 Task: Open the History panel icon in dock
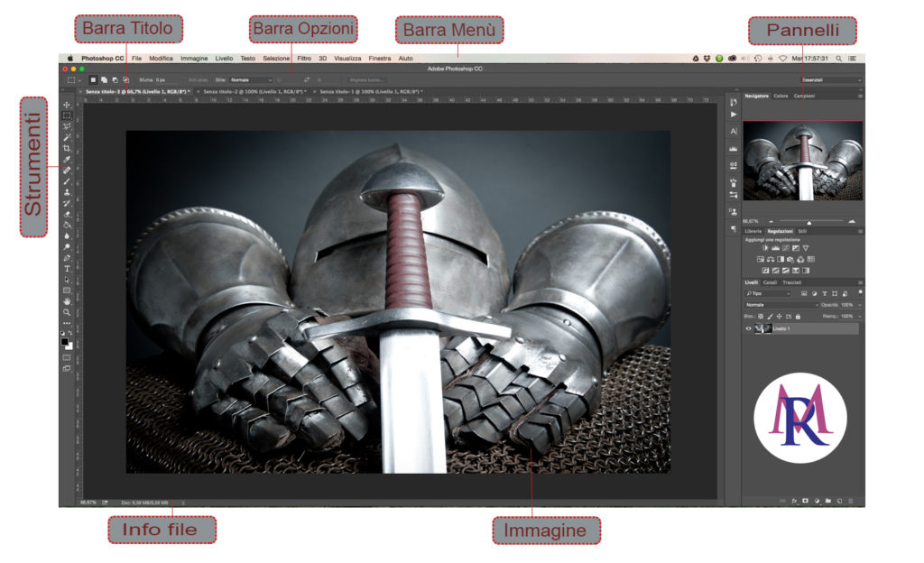(x=733, y=102)
